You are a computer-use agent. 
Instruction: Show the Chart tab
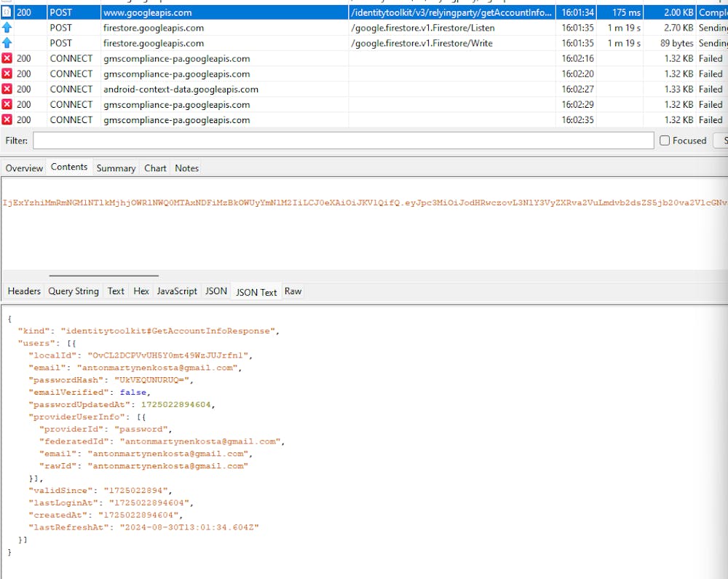[x=155, y=168]
